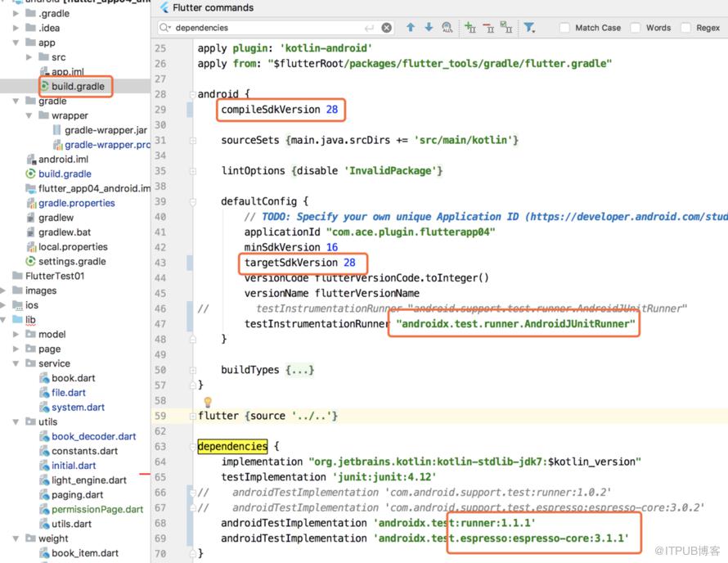Expand the src folder

[29, 57]
